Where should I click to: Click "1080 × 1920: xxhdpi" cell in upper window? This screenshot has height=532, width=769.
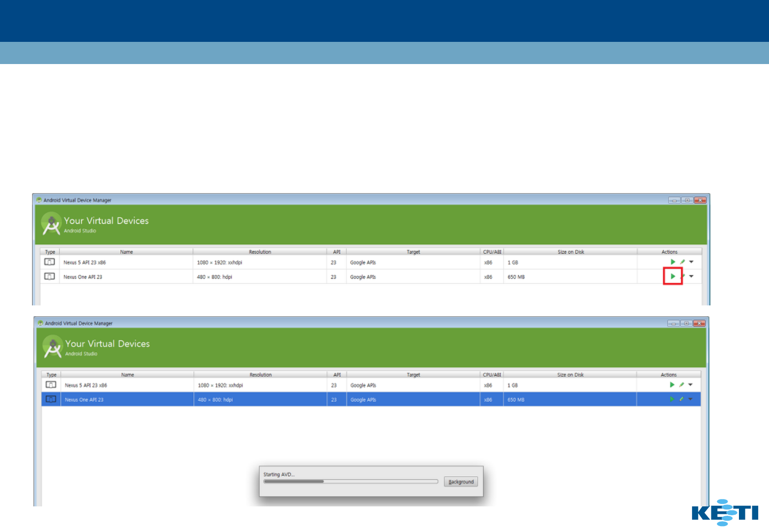click(219, 263)
